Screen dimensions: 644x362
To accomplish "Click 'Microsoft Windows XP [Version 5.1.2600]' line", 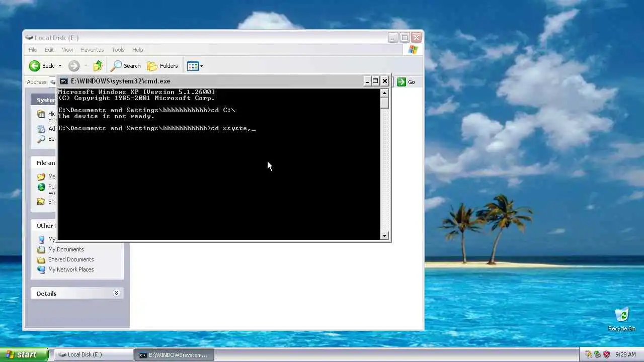I will click(136, 92).
